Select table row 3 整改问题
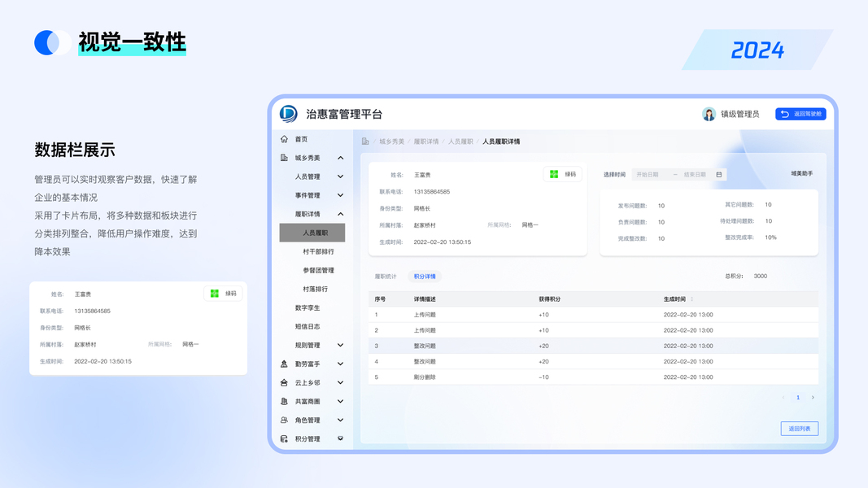Image resolution: width=868 pixels, height=488 pixels. coord(593,346)
